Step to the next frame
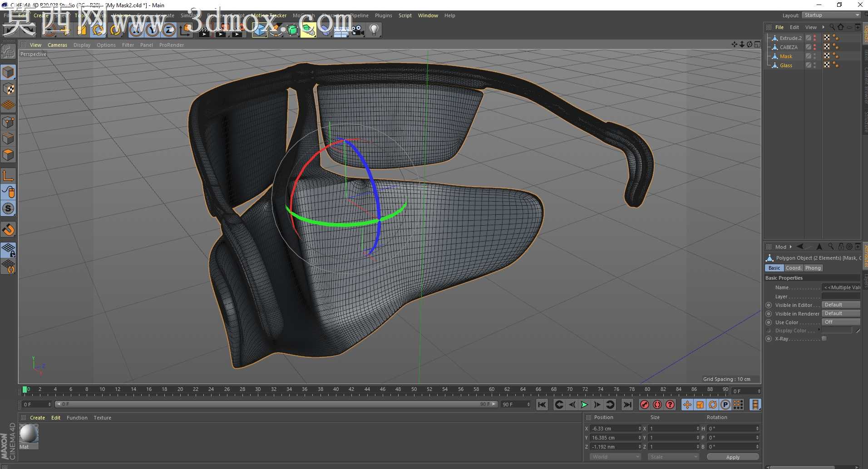The height and width of the screenshot is (469, 868). (x=597, y=405)
